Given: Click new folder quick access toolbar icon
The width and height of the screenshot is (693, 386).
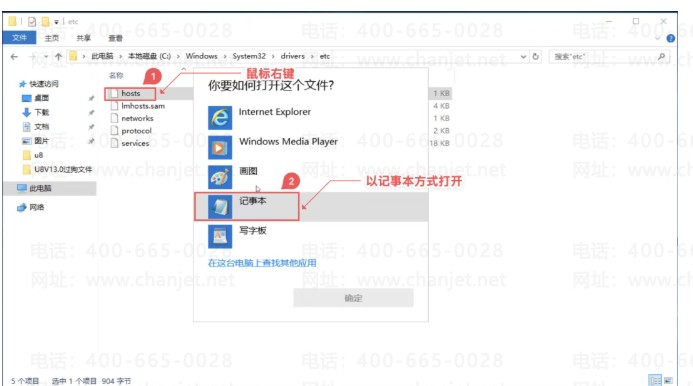Looking at the screenshot, I should click(46, 21).
